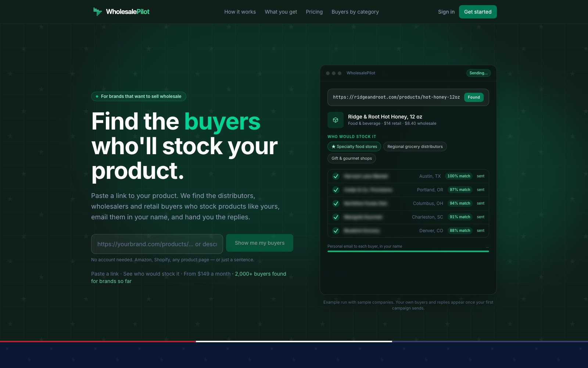Click the 91% match badge
The height and width of the screenshot is (368, 588).
point(460,217)
